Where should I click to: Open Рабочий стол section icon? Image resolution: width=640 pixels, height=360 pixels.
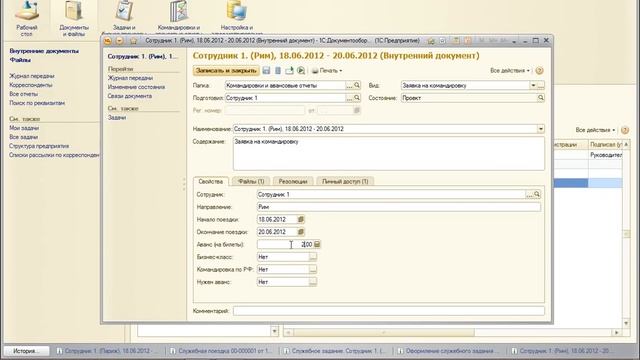27,10
